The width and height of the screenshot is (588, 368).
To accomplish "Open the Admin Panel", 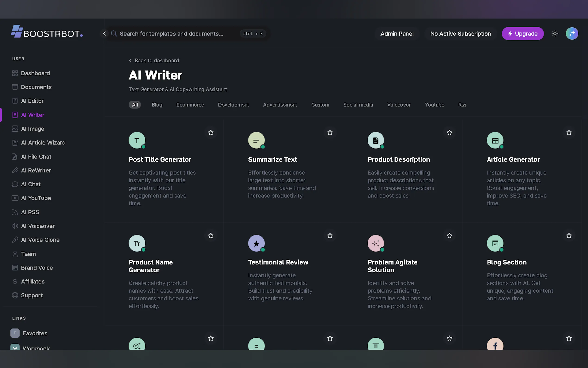I will (x=397, y=34).
